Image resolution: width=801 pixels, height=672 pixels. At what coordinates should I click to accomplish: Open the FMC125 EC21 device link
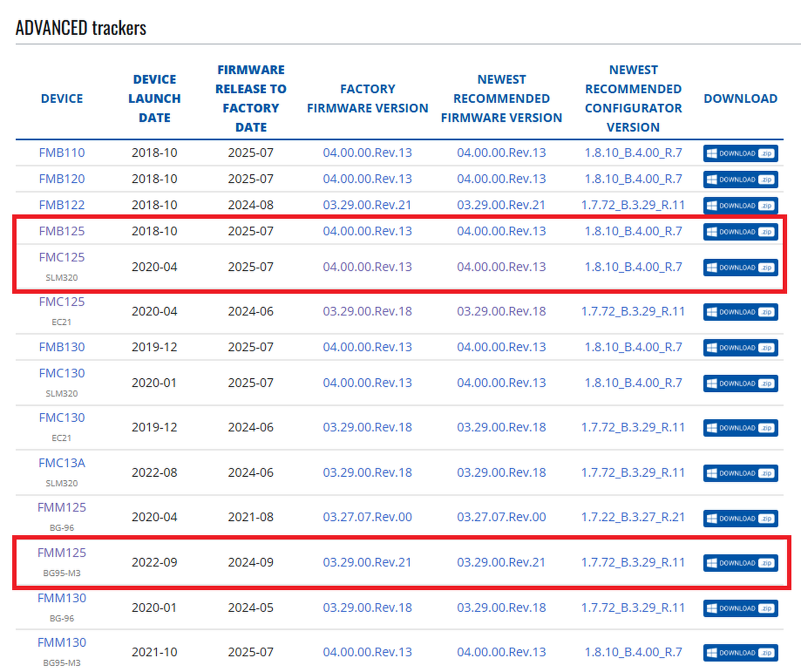[62, 302]
